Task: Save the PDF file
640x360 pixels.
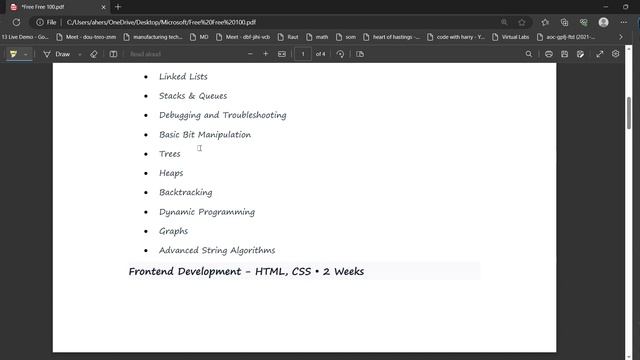Action: pos(564,54)
